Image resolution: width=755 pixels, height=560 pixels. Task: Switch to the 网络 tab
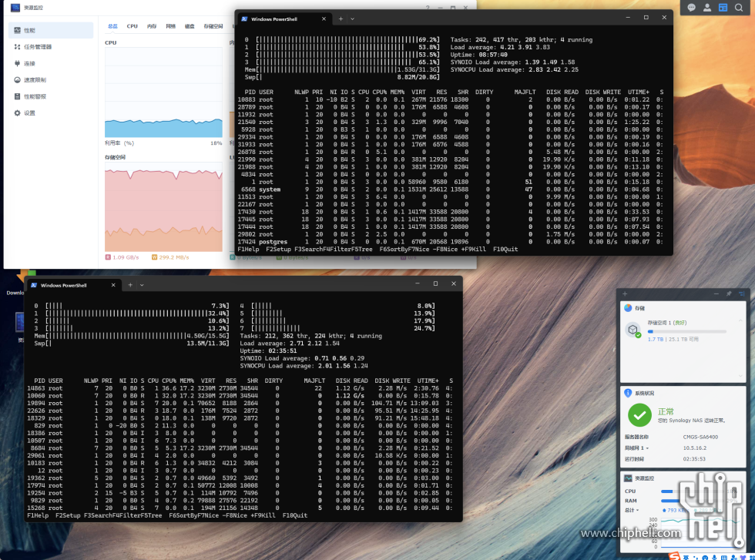170,26
